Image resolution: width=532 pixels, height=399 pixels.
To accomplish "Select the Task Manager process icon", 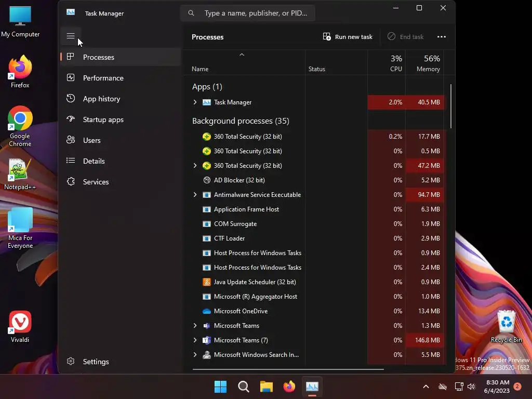I will coord(207,102).
